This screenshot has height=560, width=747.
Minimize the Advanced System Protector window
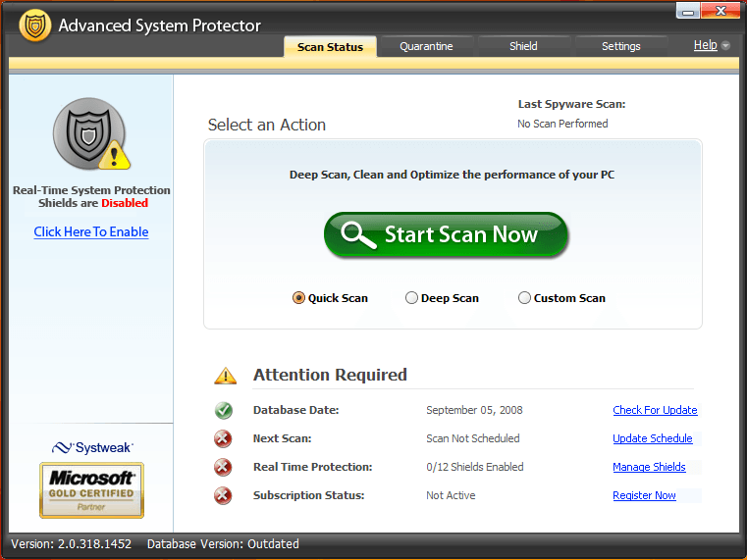coord(687,11)
